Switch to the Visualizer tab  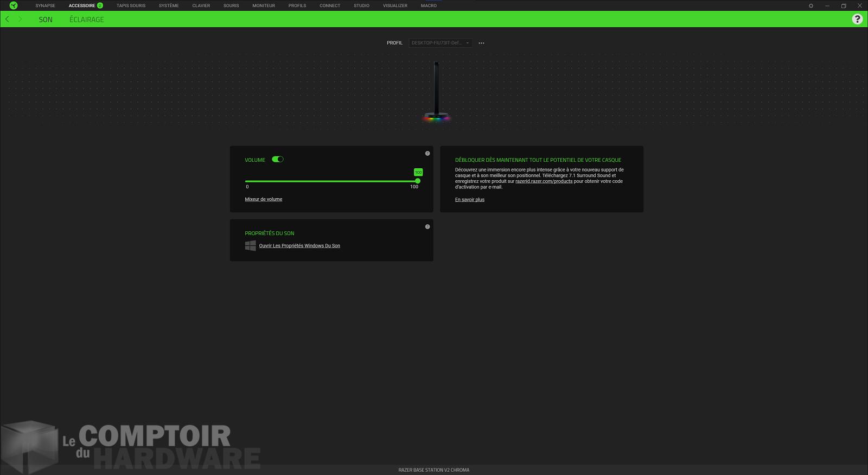pos(395,5)
